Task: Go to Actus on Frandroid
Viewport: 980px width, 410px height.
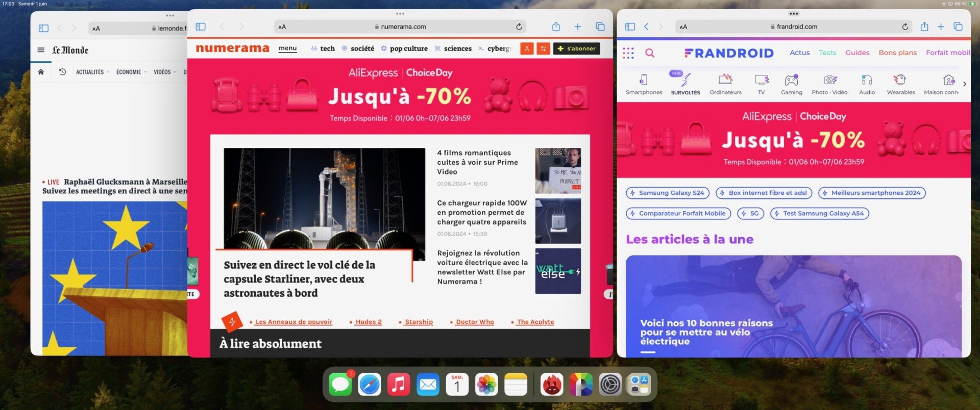Action: click(x=799, y=53)
